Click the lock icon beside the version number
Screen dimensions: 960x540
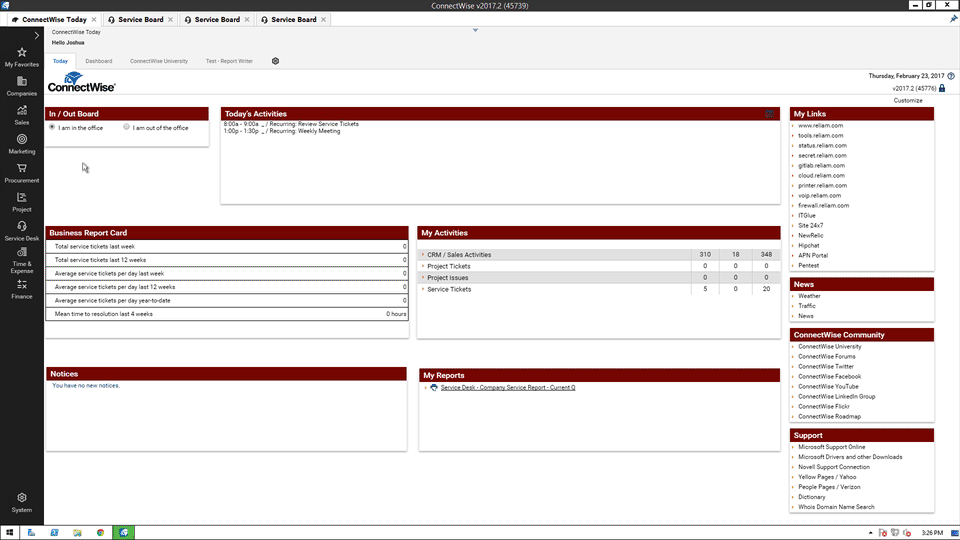[x=942, y=88]
